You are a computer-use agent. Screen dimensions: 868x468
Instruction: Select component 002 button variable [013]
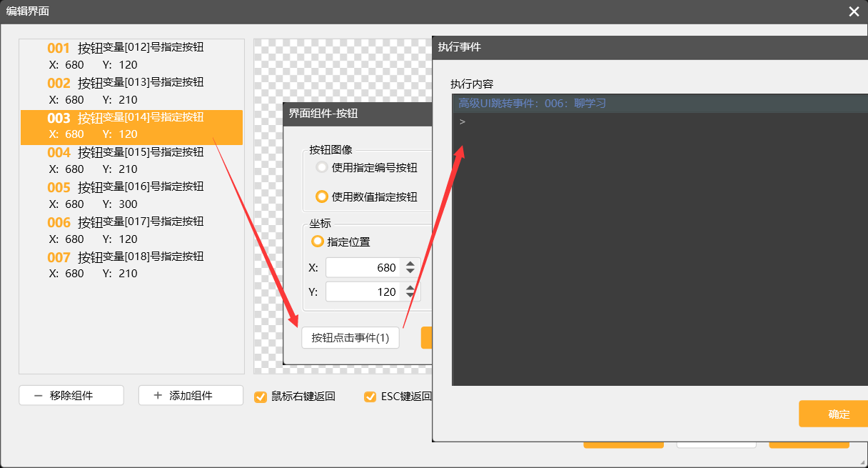(131, 91)
